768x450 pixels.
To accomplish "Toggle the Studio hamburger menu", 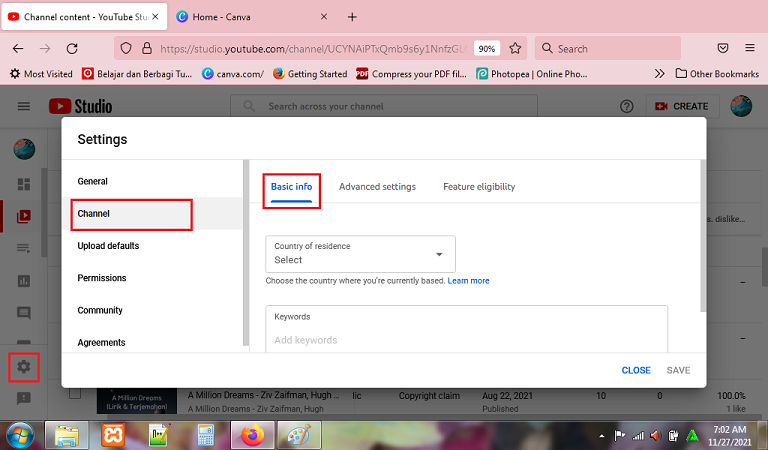I will tap(24, 106).
